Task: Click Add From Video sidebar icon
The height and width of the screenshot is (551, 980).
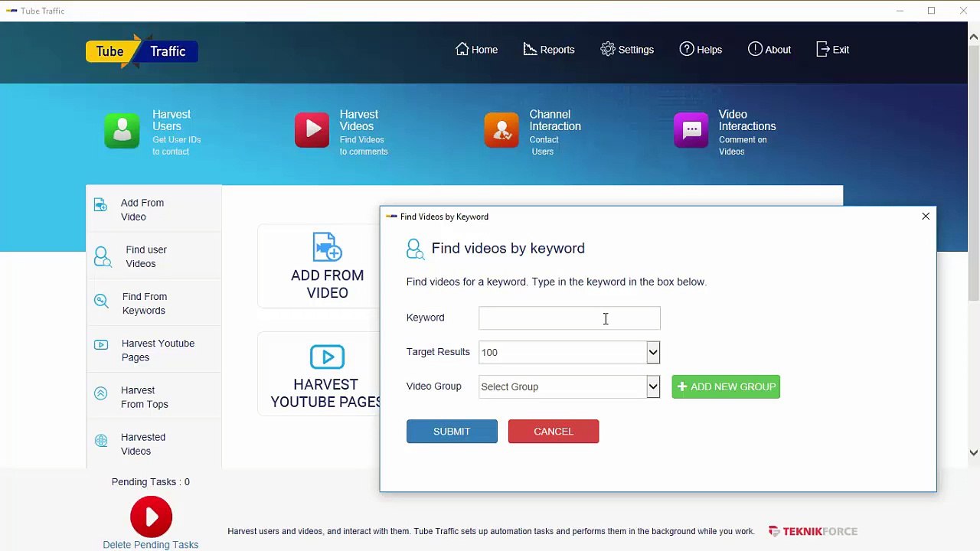Action: click(x=100, y=205)
